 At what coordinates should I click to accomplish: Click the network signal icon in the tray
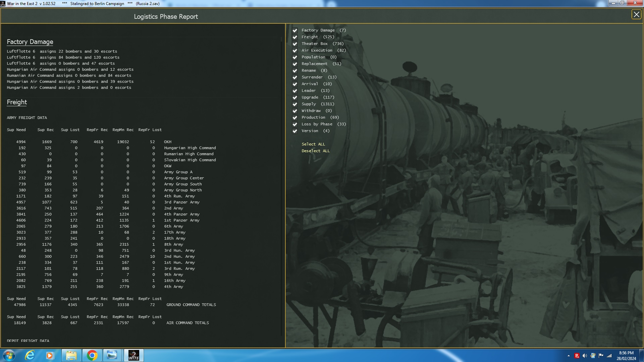(x=609, y=355)
